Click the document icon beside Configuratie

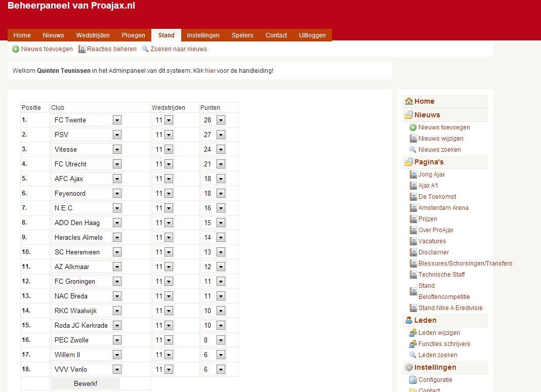coord(413,380)
